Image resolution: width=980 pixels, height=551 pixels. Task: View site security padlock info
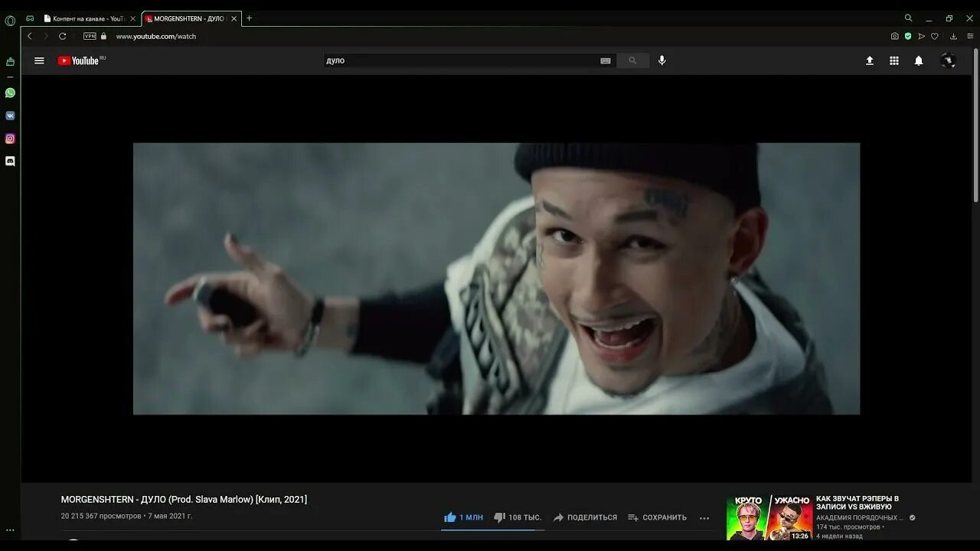click(x=104, y=36)
